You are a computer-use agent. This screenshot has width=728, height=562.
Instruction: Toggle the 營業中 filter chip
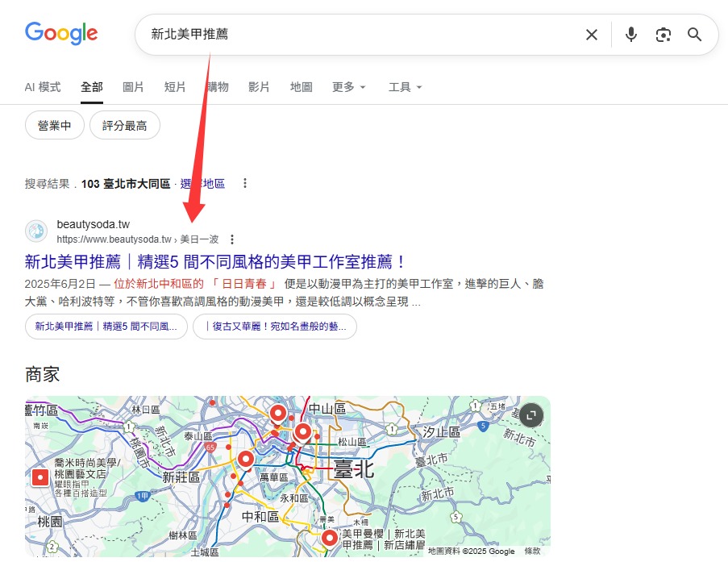[x=55, y=126]
